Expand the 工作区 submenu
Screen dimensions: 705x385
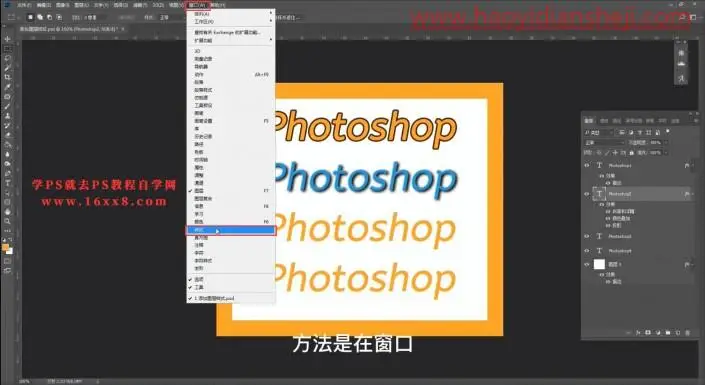[231, 22]
